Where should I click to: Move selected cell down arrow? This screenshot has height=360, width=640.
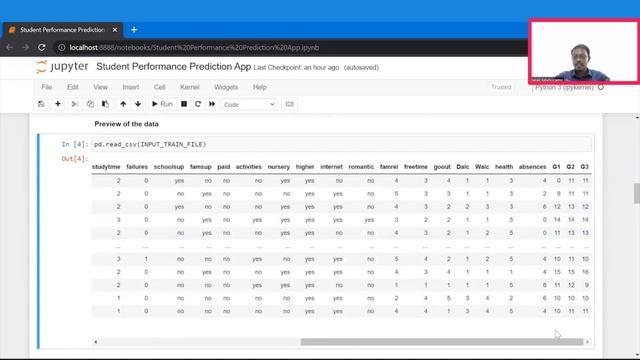coord(138,104)
